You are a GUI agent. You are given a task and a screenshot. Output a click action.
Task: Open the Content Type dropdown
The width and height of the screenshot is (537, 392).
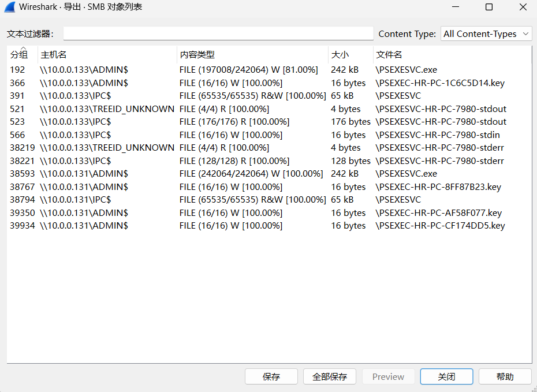pos(486,33)
